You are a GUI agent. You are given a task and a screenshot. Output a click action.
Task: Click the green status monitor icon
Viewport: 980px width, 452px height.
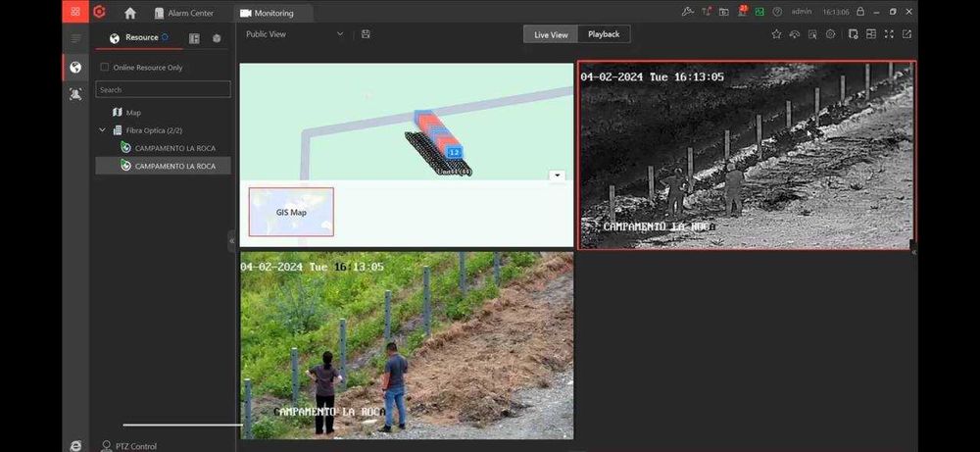[759, 12]
